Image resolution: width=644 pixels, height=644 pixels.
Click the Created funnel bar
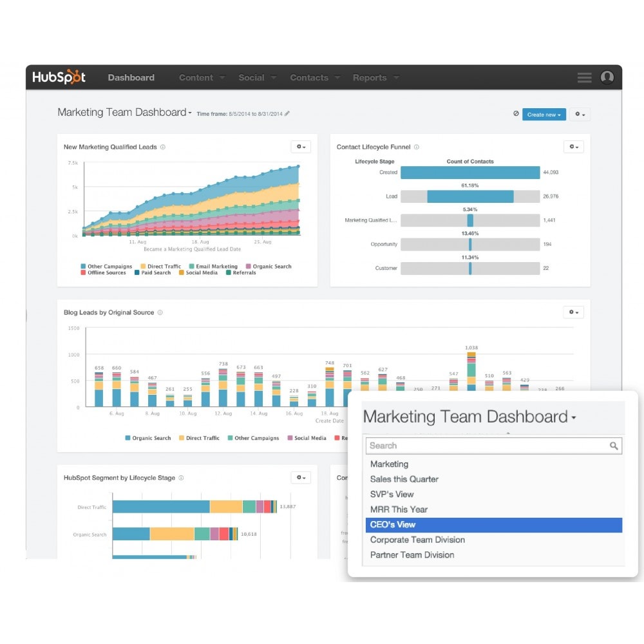tap(470, 172)
